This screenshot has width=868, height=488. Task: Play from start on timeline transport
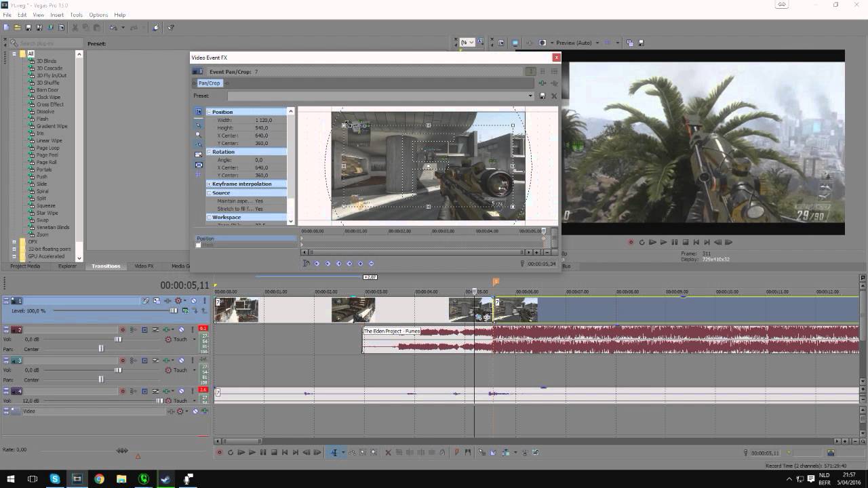pos(241,452)
